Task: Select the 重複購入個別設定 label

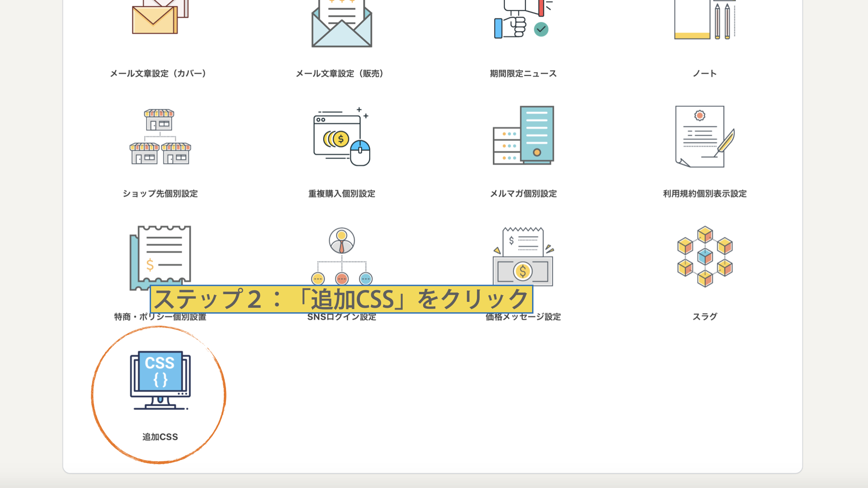Action: 342,194
